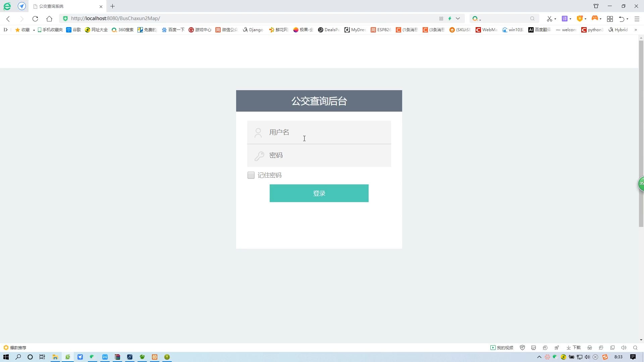
Task: Open the 网址大全 bookmark
Action: (96, 30)
